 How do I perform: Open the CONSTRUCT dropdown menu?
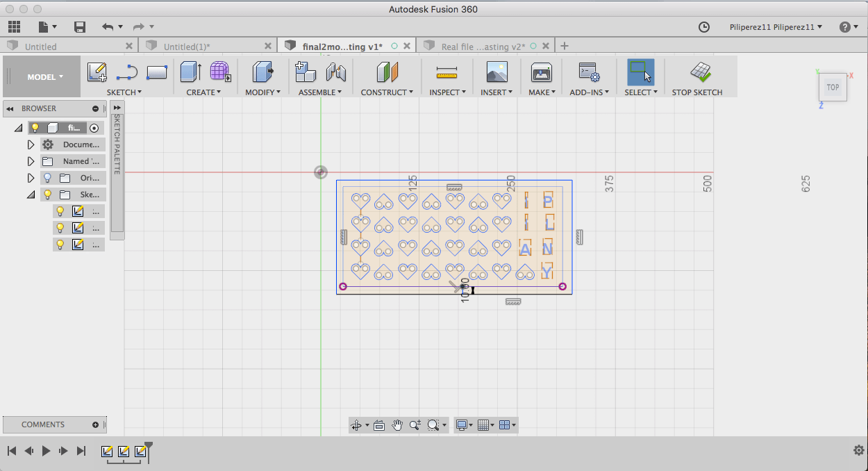click(x=387, y=92)
